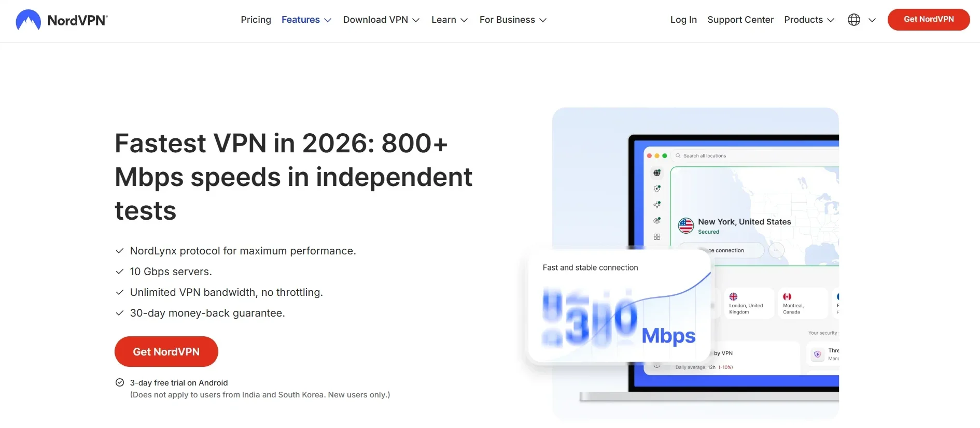Expand the Features dropdown chevron
The image size is (980, 428).
(x=328, y=20)
